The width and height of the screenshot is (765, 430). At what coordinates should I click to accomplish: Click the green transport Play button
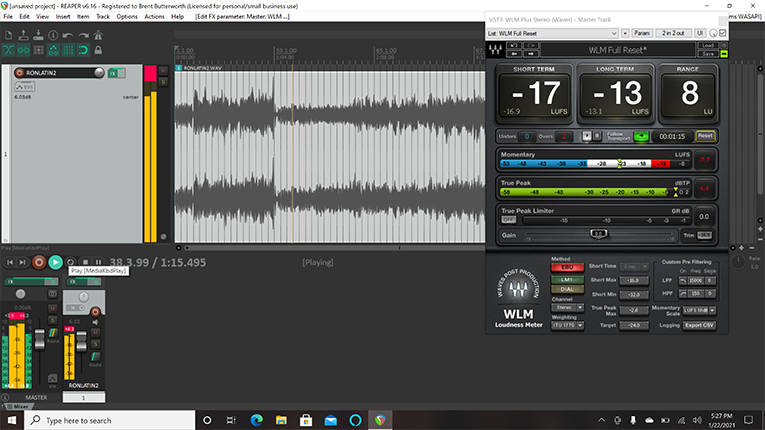coord(56,263)
